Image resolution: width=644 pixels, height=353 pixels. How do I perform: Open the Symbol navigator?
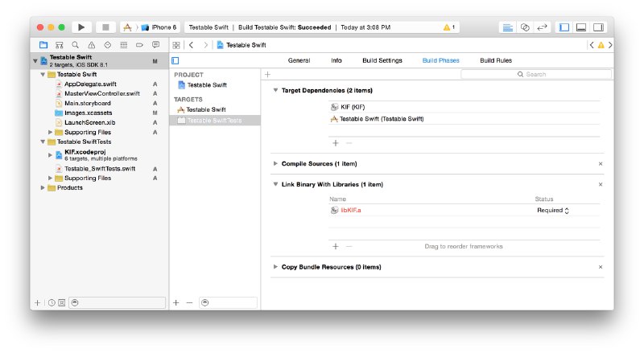tap(59, 45)
